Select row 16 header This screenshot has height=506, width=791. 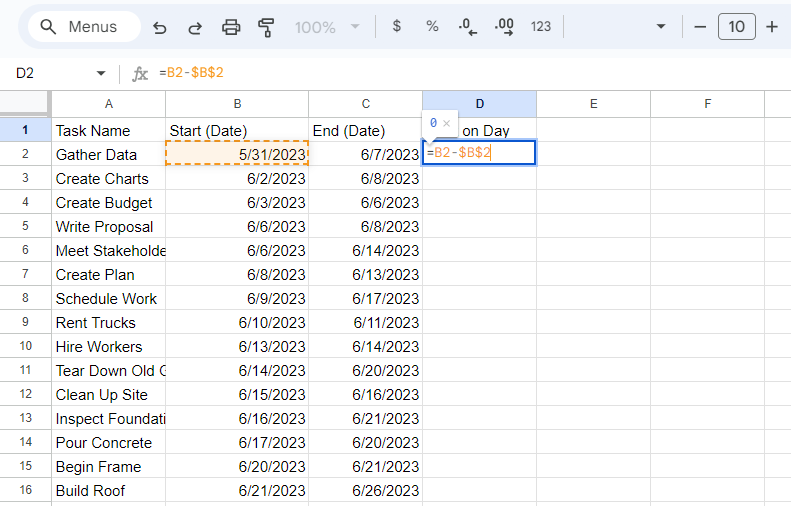[x=25, y=490]
